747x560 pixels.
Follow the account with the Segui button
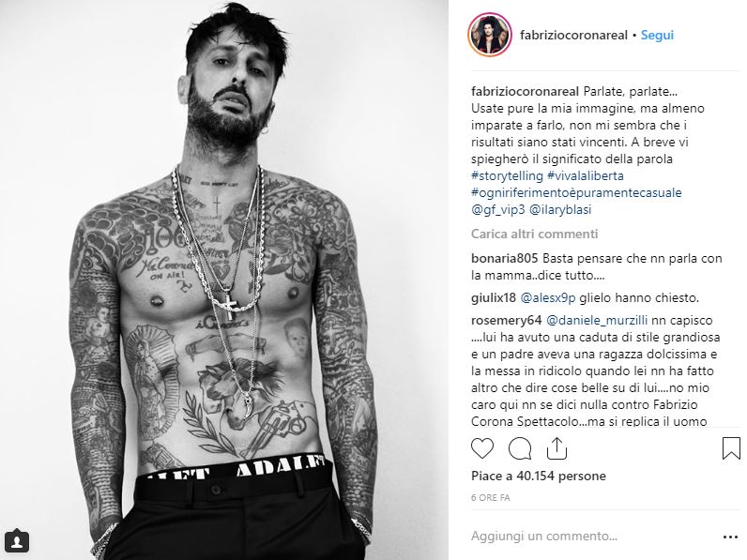coord(657,35)
